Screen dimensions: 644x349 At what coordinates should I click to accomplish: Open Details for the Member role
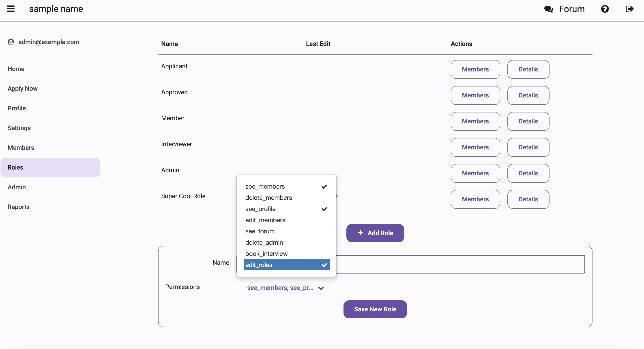tap(528, 121)
